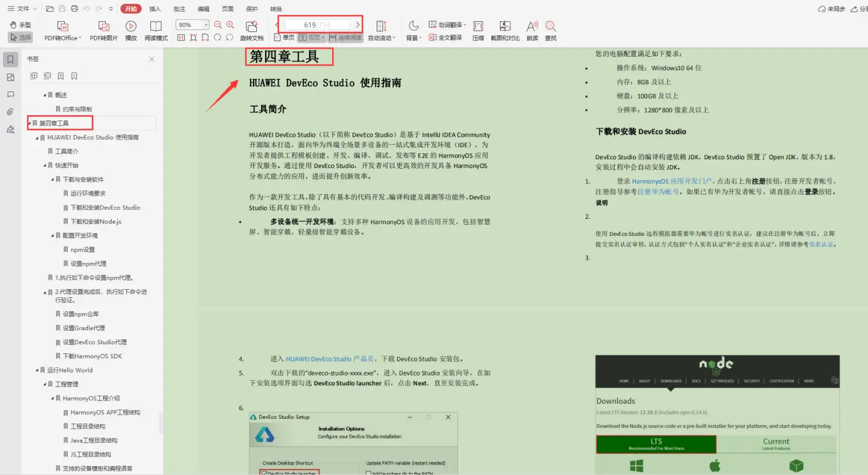This screenshot has width=868, height=475.
Task: Open the bookmarks sidebar panel icon
Action: pyautogui.click(x=10, y=60)
